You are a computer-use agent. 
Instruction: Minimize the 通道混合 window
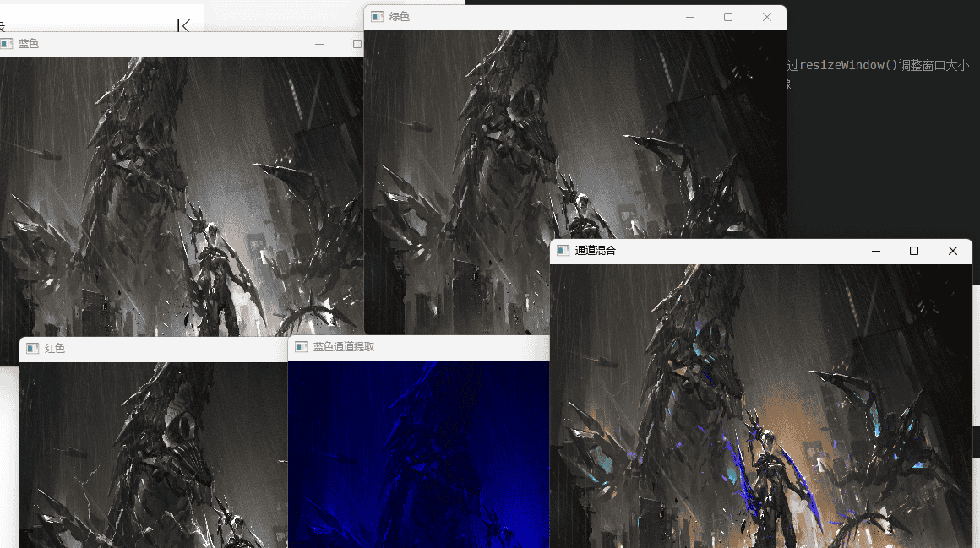coord(876,251)
